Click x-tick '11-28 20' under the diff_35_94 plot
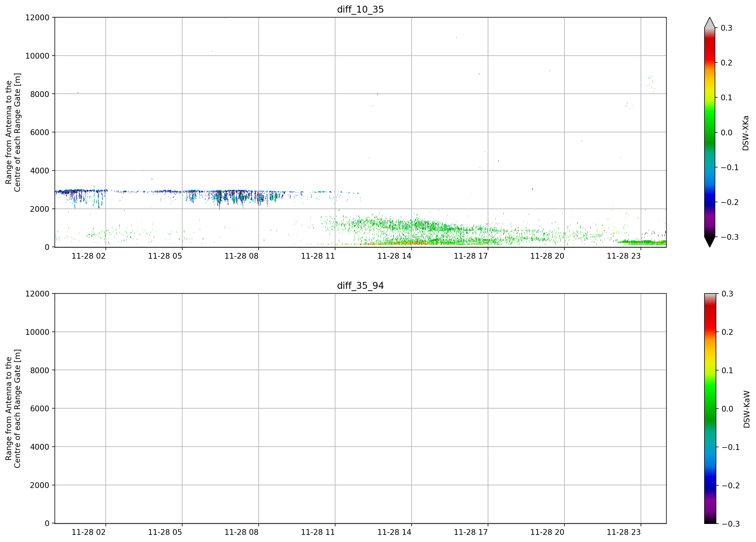Screen dimensions: 756x542 tap(547, 532)
